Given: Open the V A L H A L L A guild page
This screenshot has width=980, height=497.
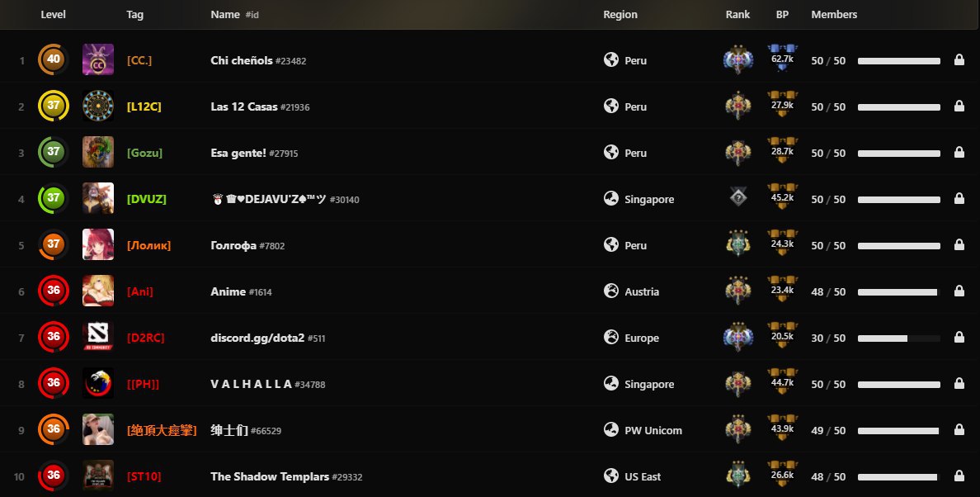Looking at the screenshot, I should pyautogui.click(x=252, y=384).
